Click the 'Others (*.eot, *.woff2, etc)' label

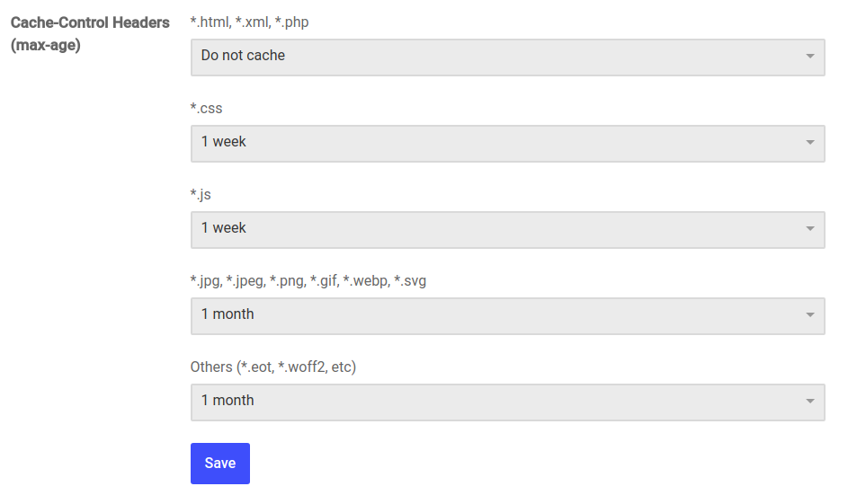[x=273, y=367]
